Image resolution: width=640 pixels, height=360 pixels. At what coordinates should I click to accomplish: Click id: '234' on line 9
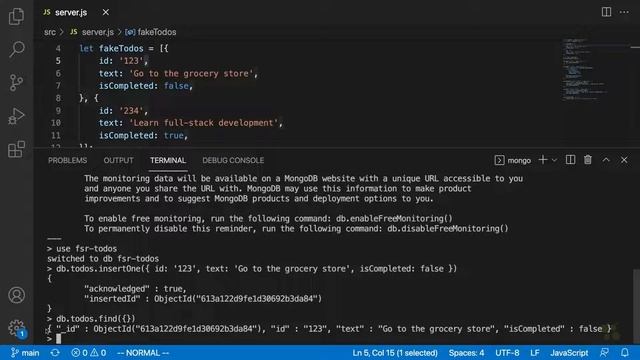[122, 111]
